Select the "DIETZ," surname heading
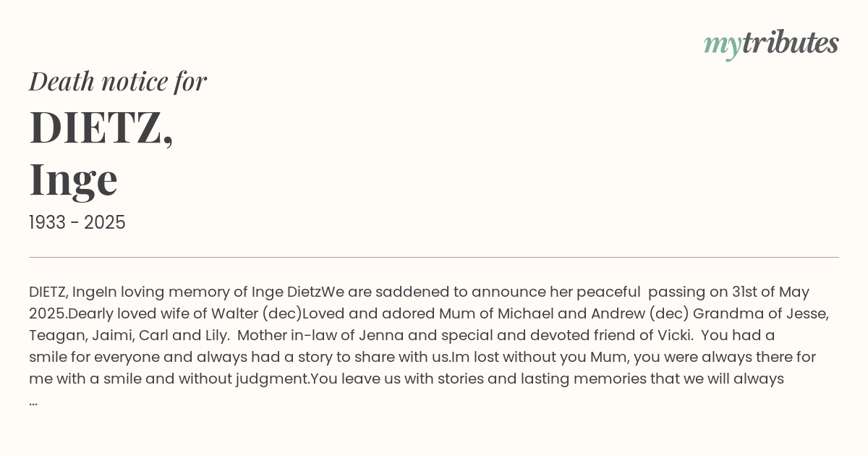The image size is (868, 456). pos(101,128)
